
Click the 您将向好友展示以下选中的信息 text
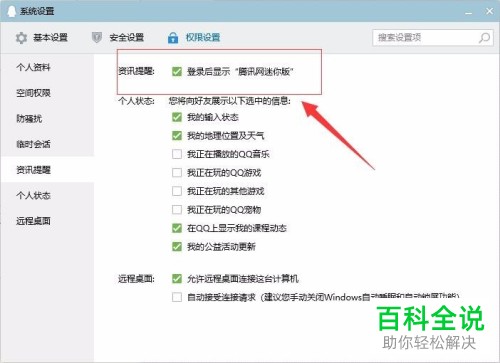point(230,101)
